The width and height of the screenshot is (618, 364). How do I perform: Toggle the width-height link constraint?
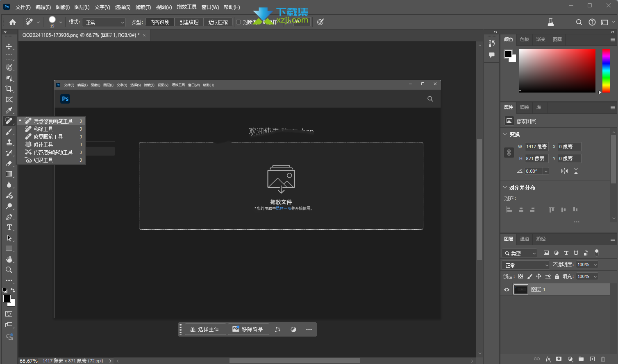coord(509,153)
